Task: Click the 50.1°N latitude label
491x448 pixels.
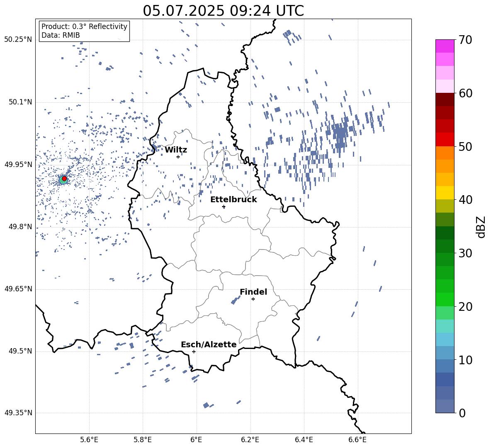Action: coord(20,102)
